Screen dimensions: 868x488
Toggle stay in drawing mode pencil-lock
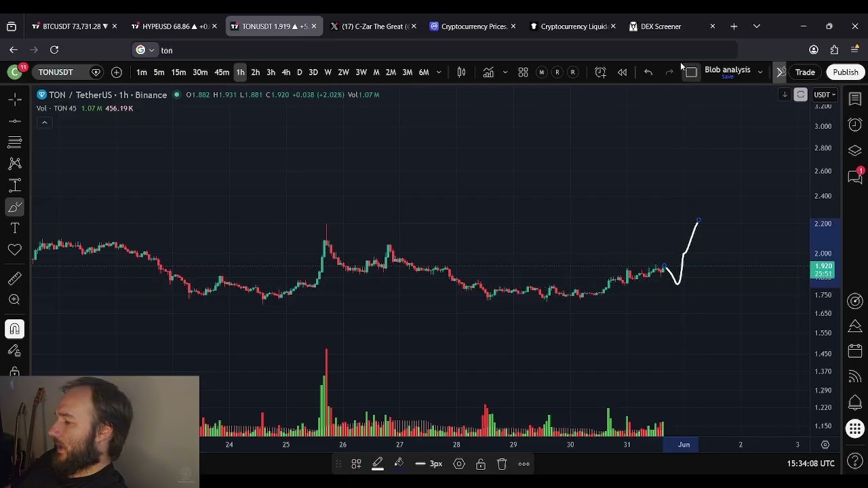point(15,351)
